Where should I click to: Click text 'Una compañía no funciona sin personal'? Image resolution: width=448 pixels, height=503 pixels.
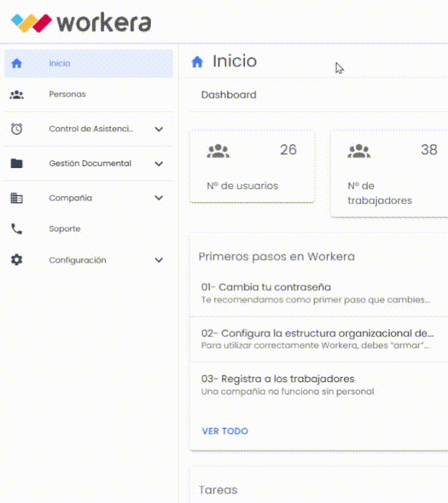[287, 392]
